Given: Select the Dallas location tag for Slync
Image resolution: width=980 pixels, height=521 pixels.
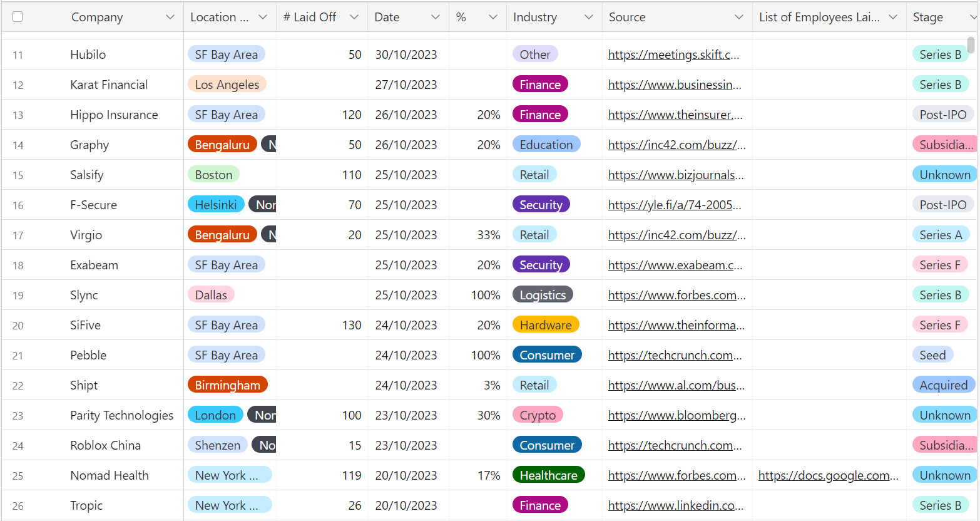Looking at the screenshot, I should click(x=212, y=295).
